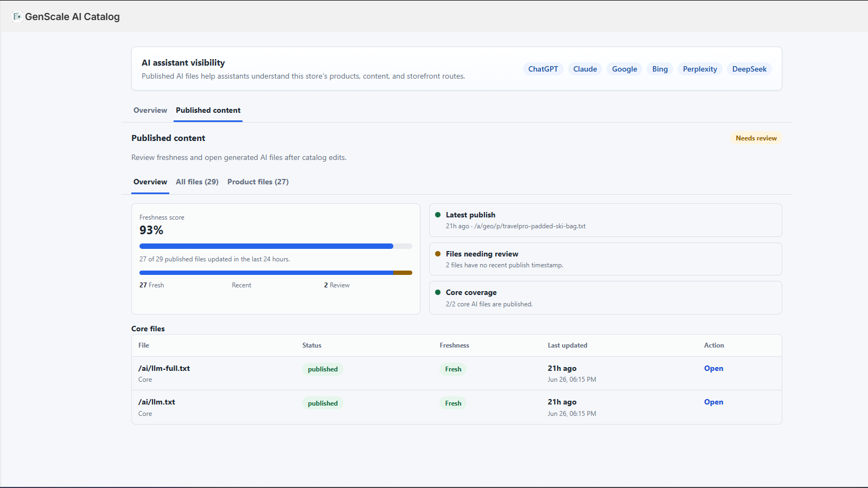The width and height of the screenshot is (868, 488).
Task: Click the green Latest publish status dot
Action: [438, 215]
